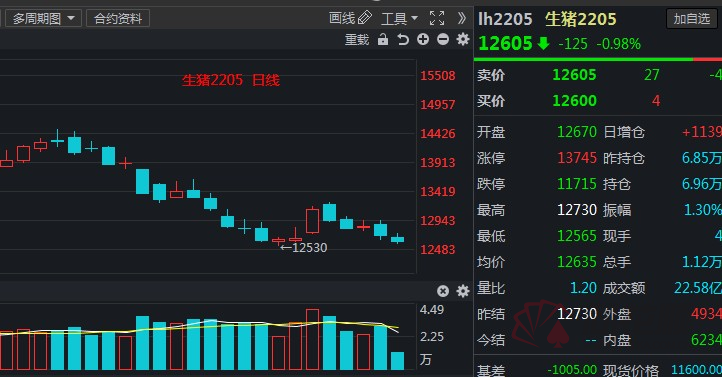Open the 工具 dropdown menu
Viewport: 722px width, 377px height.
399,19
